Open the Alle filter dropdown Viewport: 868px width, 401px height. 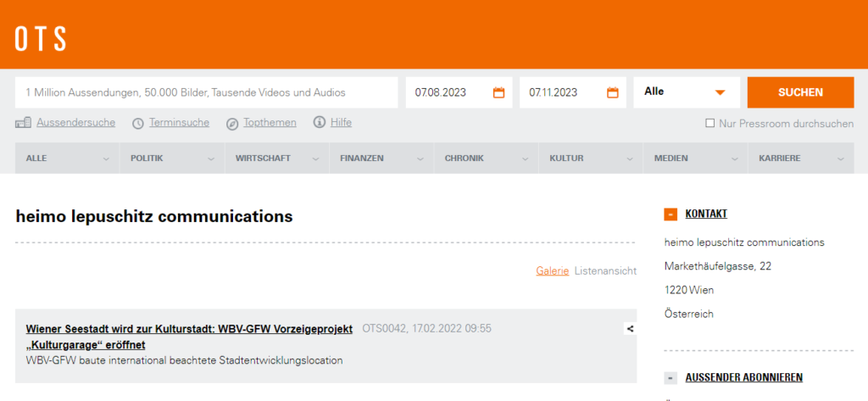687,92
